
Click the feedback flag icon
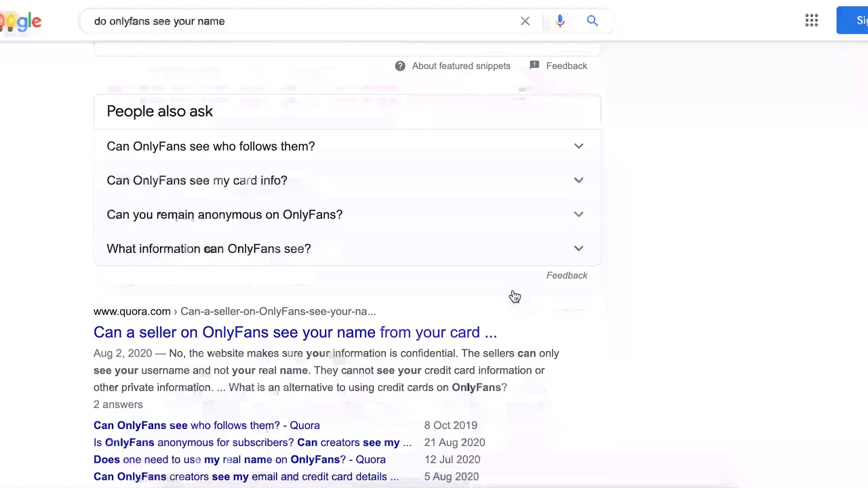point(534,65)
